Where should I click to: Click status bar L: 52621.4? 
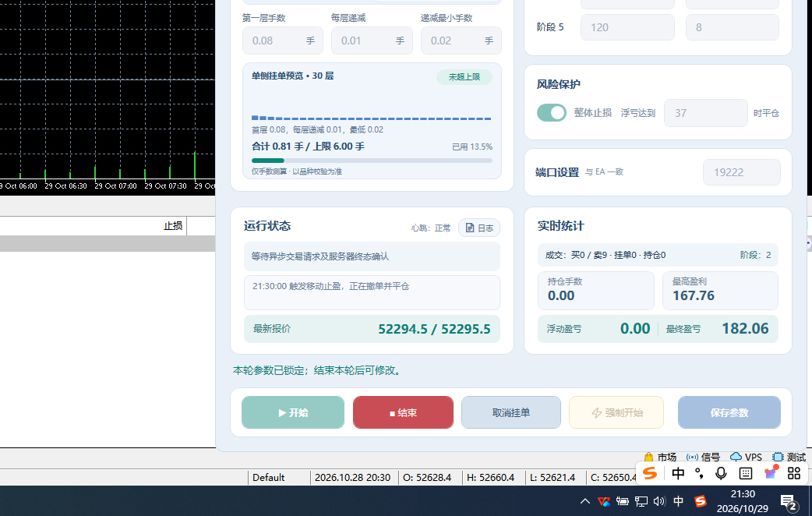(552, 477)
